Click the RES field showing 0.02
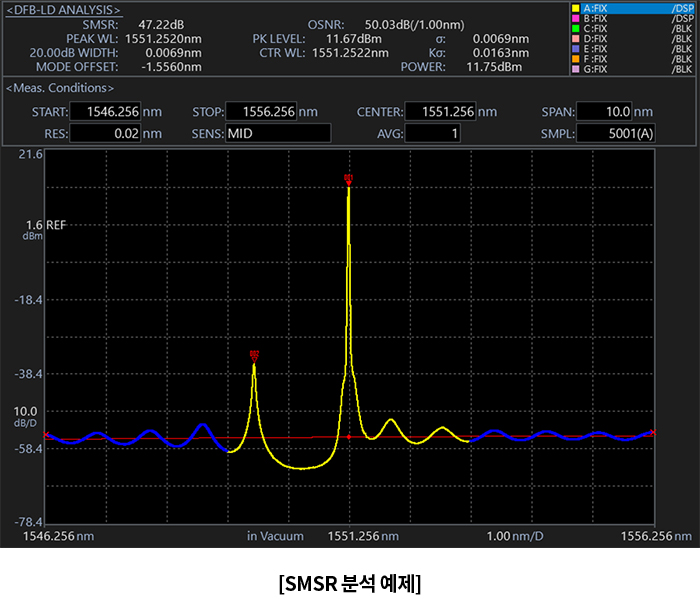 pos(105,134)
